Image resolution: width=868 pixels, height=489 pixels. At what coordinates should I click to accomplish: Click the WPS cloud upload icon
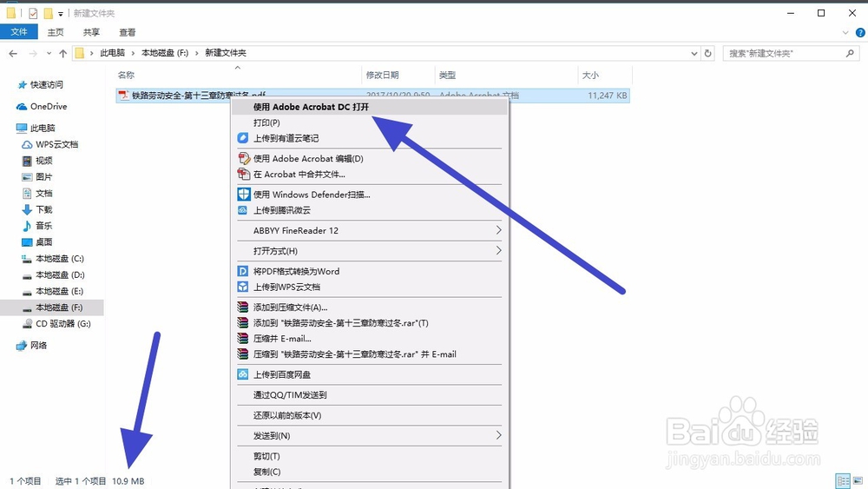coord(242,287)
